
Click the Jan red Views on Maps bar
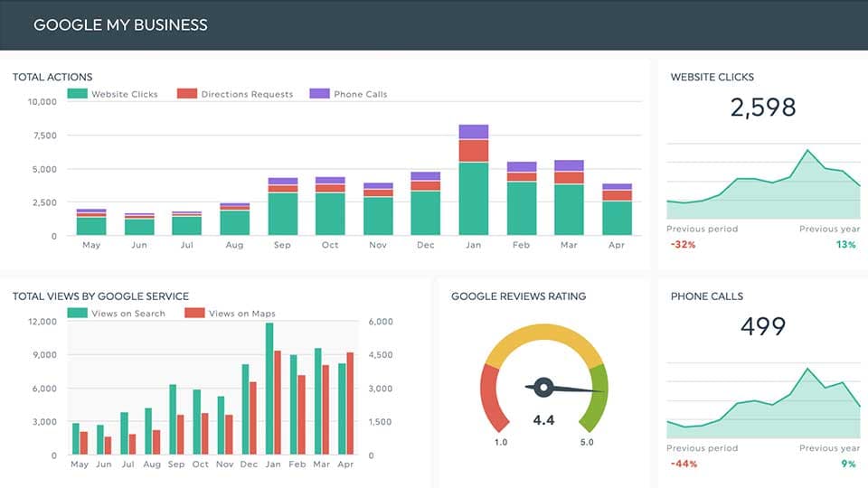tap(278, 402)
